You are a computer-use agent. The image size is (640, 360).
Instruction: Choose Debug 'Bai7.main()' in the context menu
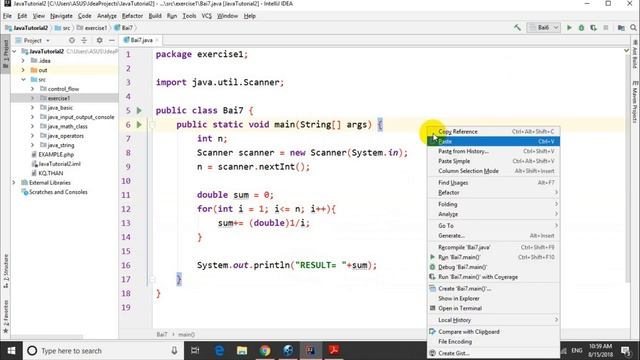tap(493, 267)
